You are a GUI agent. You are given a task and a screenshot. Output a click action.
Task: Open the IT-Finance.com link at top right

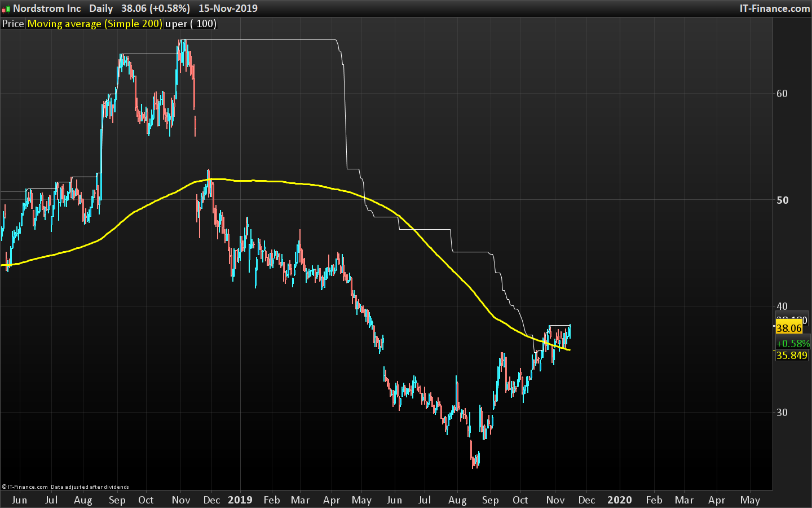point(775,8)
